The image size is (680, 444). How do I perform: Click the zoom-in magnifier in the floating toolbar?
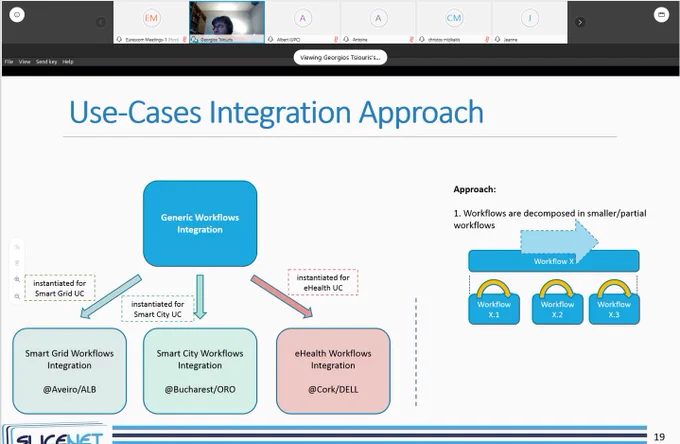[17, 279]
